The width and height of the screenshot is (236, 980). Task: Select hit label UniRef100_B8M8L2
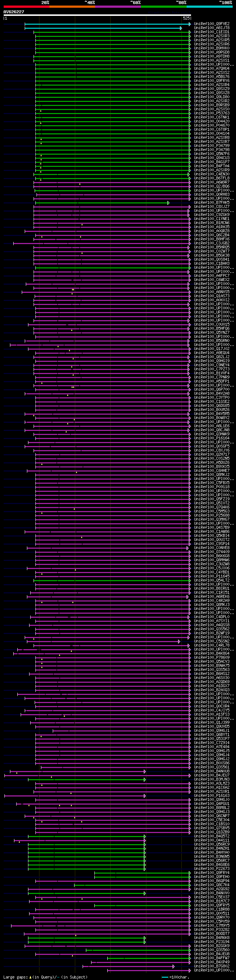[212, 808]
